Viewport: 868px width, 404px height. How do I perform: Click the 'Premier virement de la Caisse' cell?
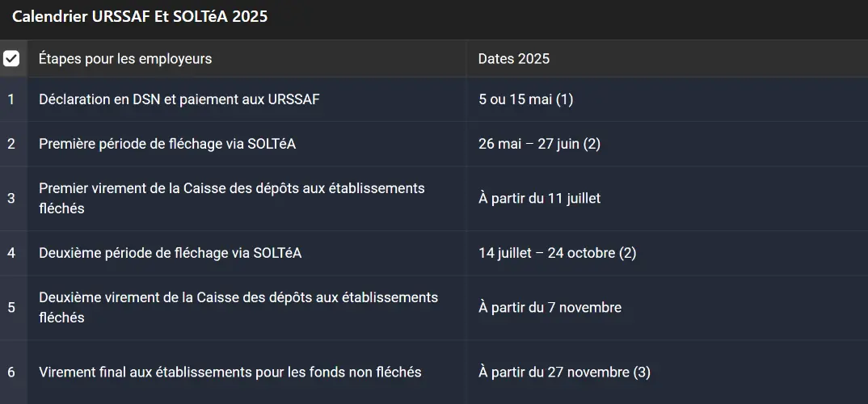[x=231, y=198]
